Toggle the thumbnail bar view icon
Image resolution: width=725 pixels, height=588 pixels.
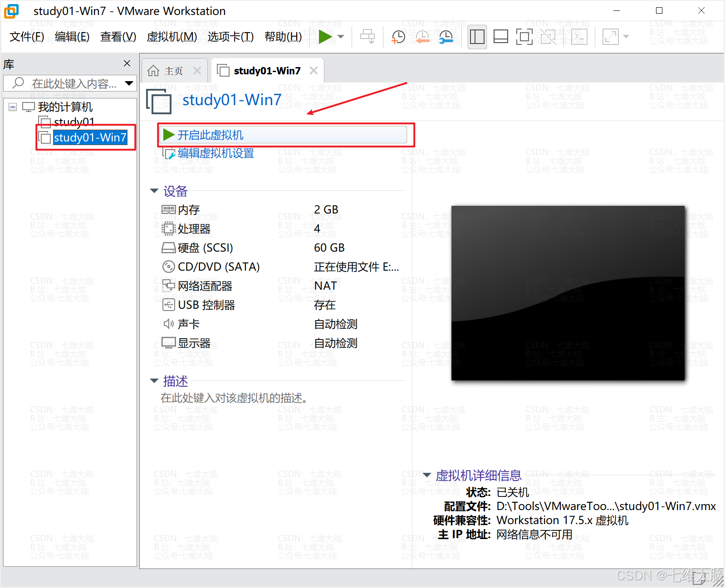[500, 37]
